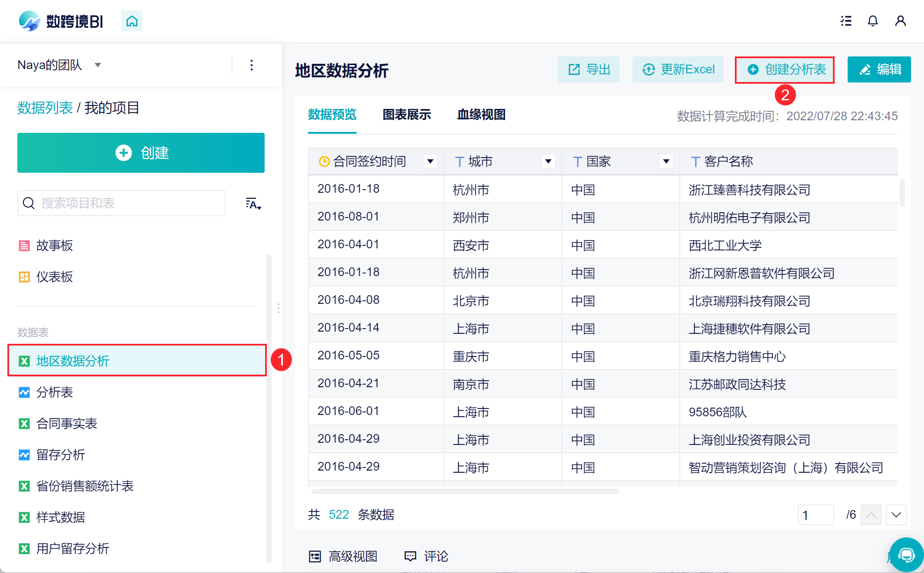The image size is (924, 573).
Task: Click the 客户名称 column header
Action: click(x=789, y=161)
